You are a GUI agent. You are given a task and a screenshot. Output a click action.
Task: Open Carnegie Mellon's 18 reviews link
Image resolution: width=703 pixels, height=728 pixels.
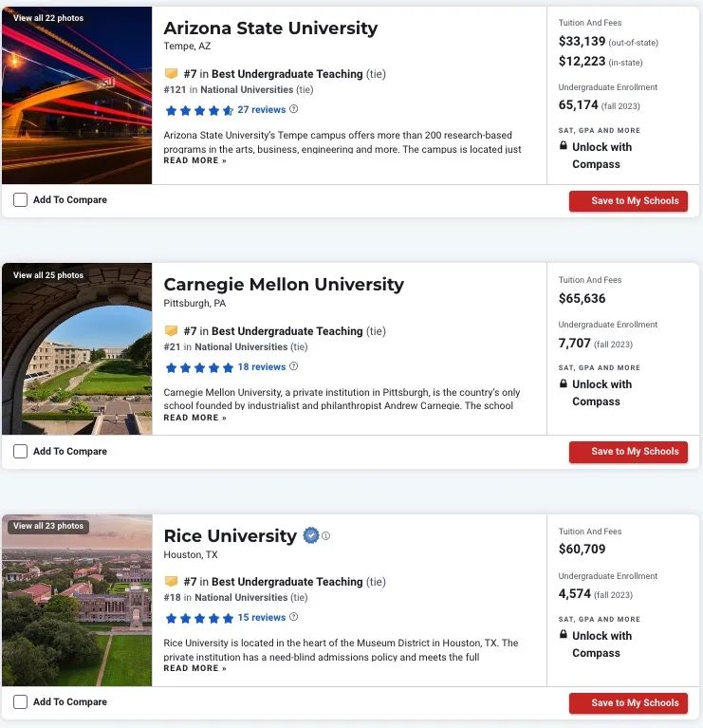[262, 366]
